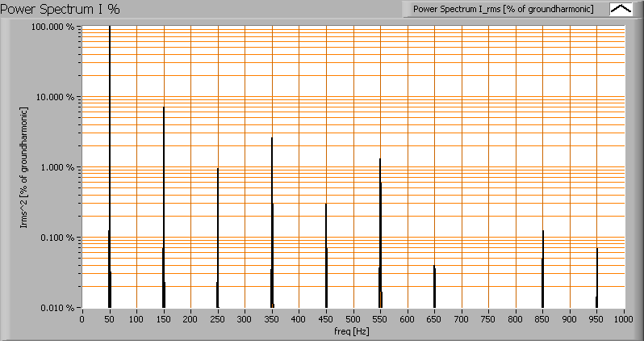The width and height of the screenshot is (644, 341).
Task: Click the 10.000 % y-axis tick label
Action: coord(58,97)
